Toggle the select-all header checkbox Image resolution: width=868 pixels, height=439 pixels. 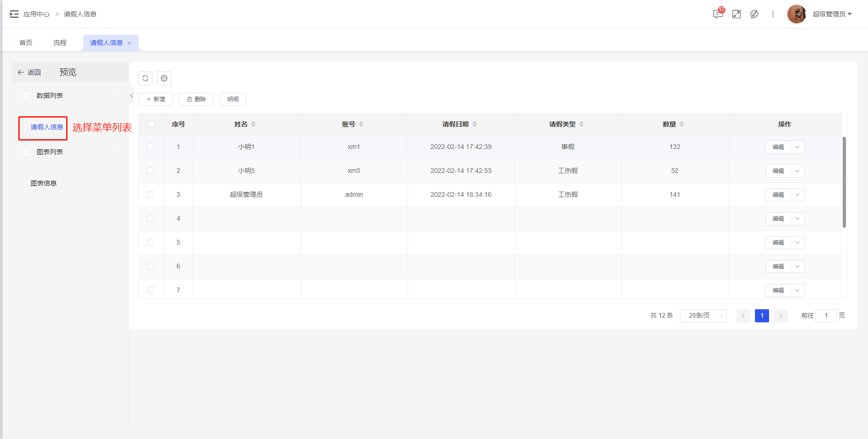click(151, 124)
